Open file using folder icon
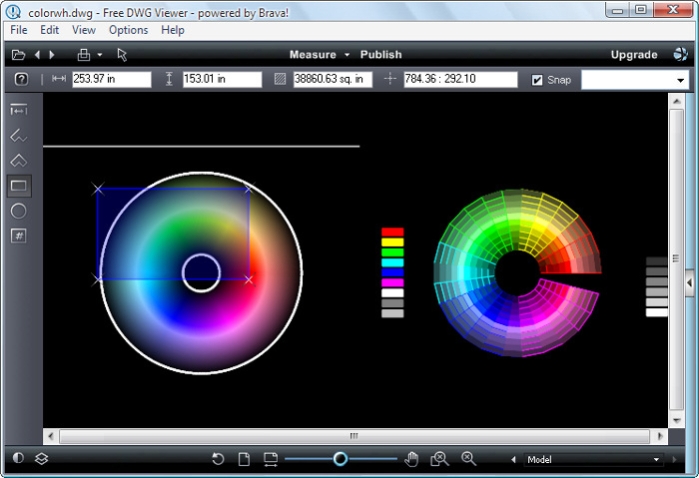This screenshot has width=699, height=478. point(18,55)
